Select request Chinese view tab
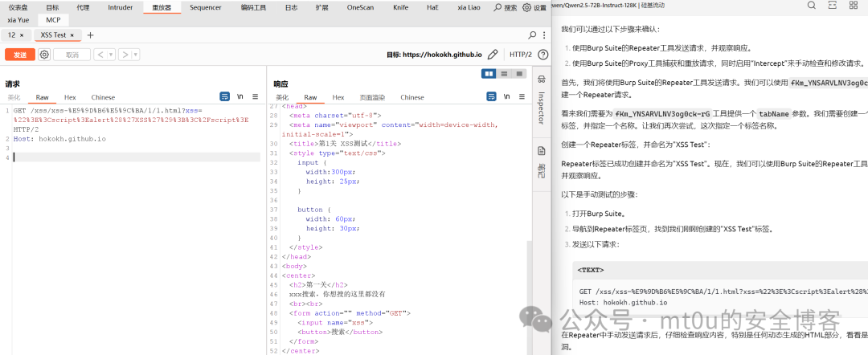 103,97
